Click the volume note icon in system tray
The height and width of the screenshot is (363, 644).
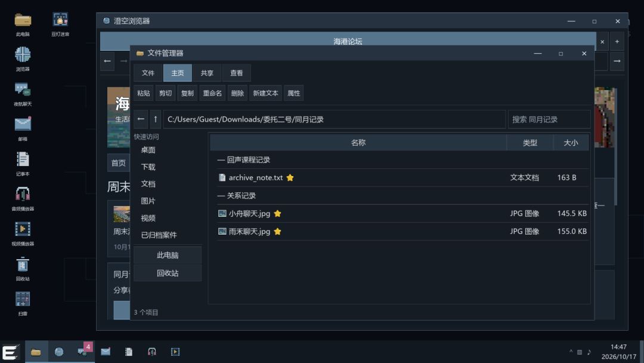pos(589,352)
